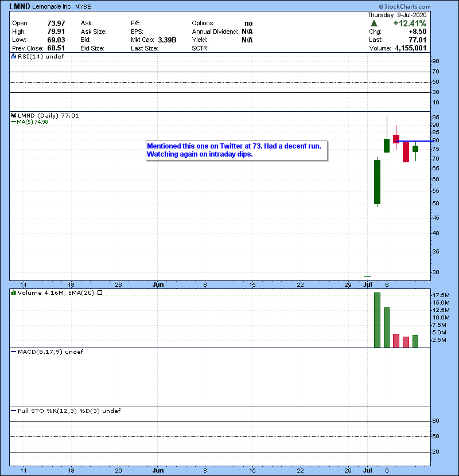Click the MACD(8,17,9) undef label
Screen dimensions: 459x476
coord(50,352)
